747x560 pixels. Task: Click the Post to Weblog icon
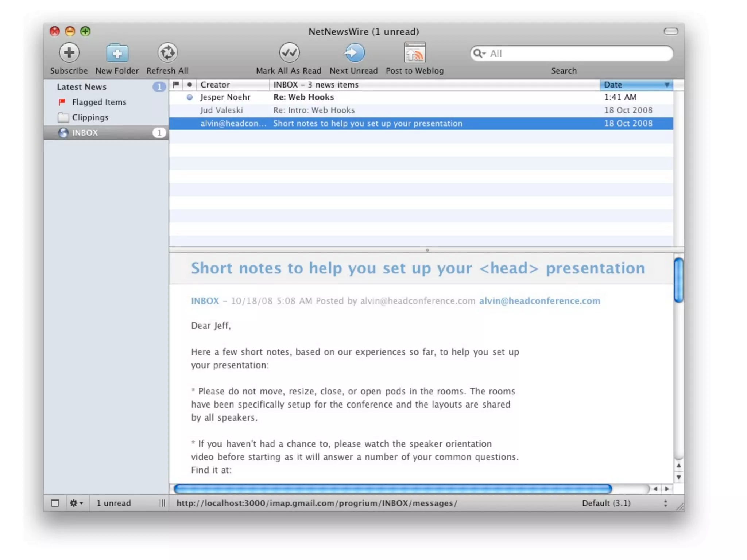pyautogui.click(x=415, y=53)
